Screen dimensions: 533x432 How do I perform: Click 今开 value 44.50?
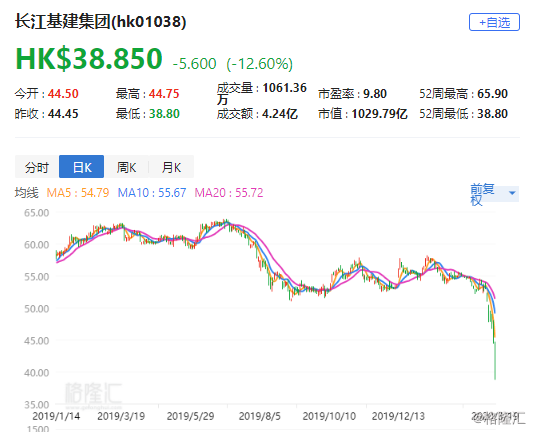pos(63,93)
